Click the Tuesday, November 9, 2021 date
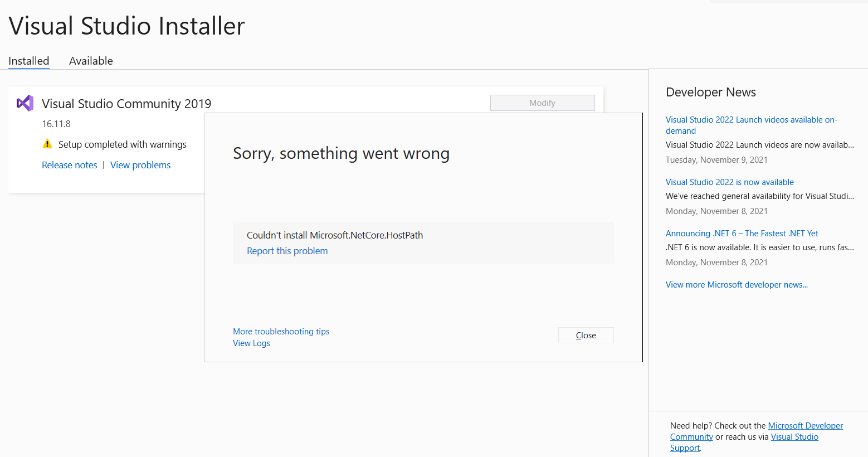This screenshot has width=868, height=457. [x=716, y=160]
